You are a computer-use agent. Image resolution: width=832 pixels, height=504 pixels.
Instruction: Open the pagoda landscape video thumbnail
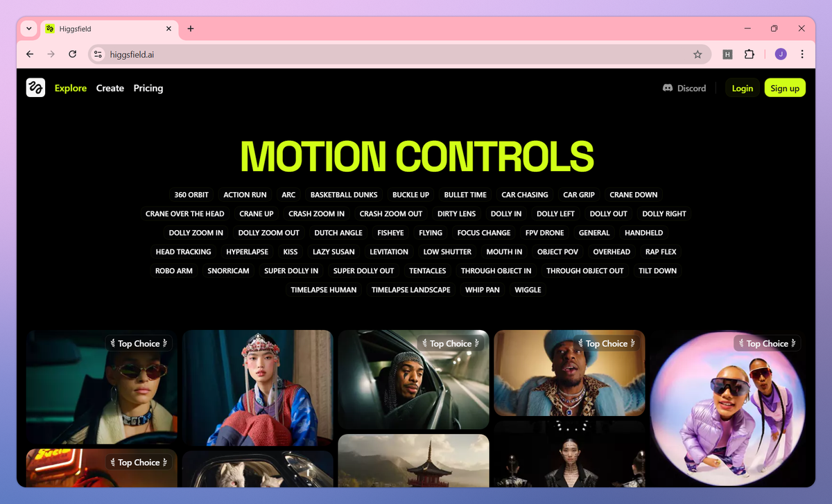[413, 460]
